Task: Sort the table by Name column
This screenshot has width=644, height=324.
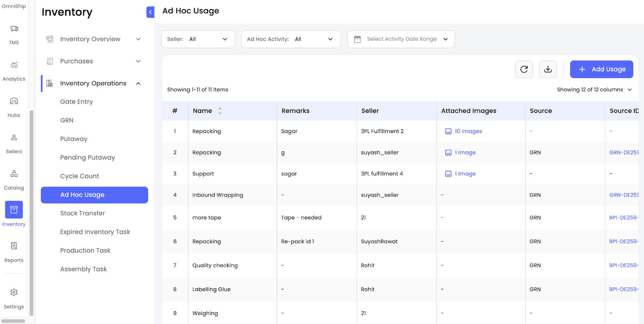Action: [220, 111]
